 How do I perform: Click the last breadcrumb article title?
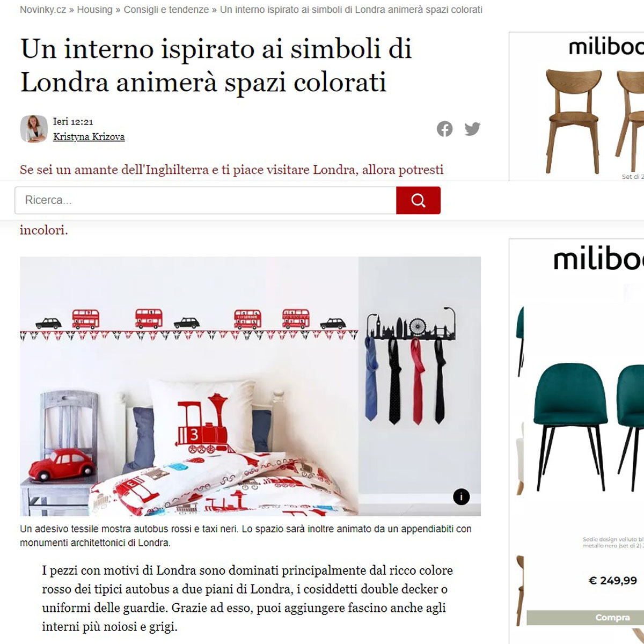(x=351, y=10)
